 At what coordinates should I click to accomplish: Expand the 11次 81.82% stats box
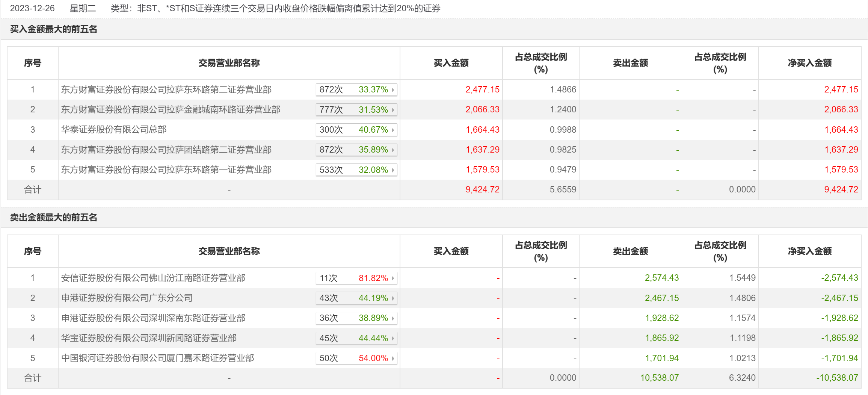[x=356, y=278]
